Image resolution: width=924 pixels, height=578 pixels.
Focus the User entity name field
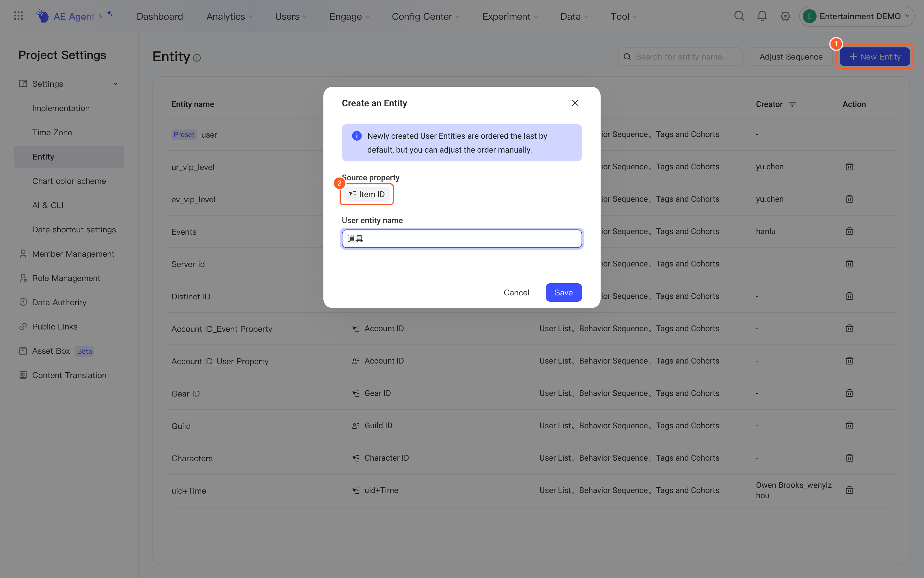pos(462,238)
